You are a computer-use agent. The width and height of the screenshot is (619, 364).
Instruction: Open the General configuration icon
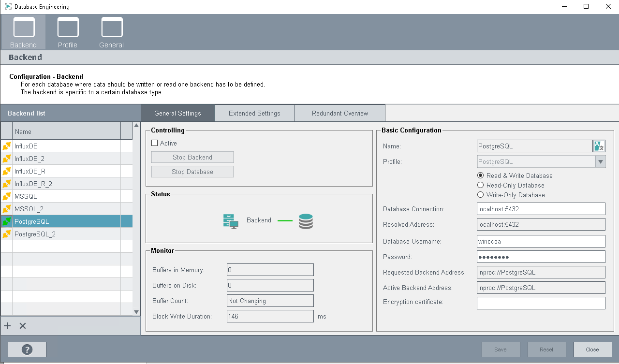tap(112, 28)
